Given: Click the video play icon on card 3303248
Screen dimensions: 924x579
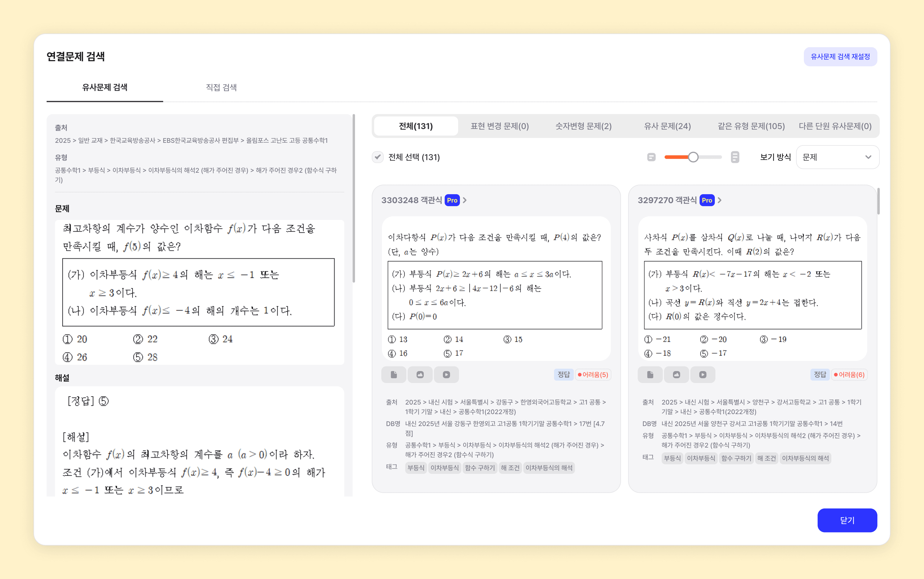Looking at the screenshot, I should (x=446, y=375).
